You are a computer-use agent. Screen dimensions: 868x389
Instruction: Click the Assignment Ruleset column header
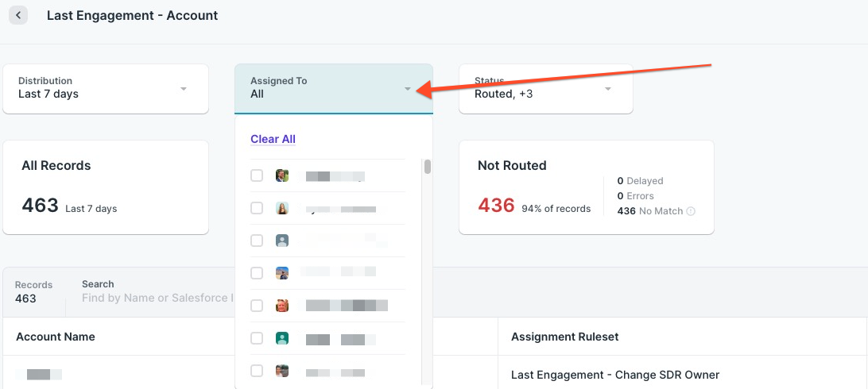(564, 337)
